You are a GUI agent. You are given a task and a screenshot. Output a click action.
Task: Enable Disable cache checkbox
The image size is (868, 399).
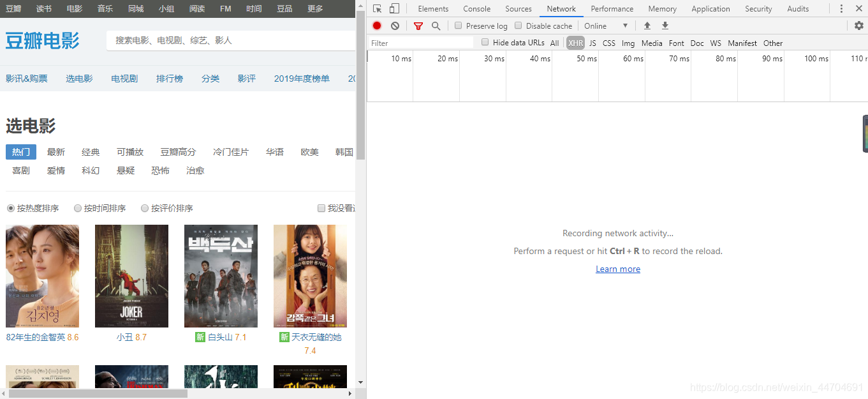(518, 26)
